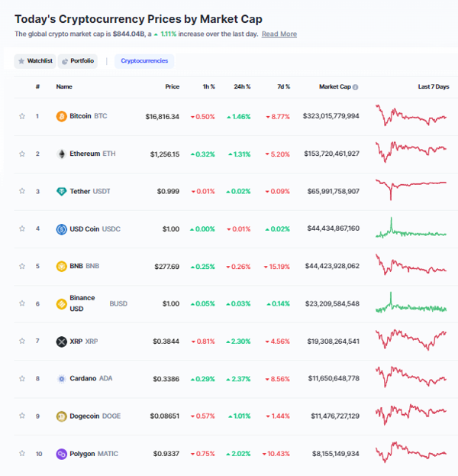Click the Tether USDT logo icon
The image size is (458, 476).
tap(62, 192)
